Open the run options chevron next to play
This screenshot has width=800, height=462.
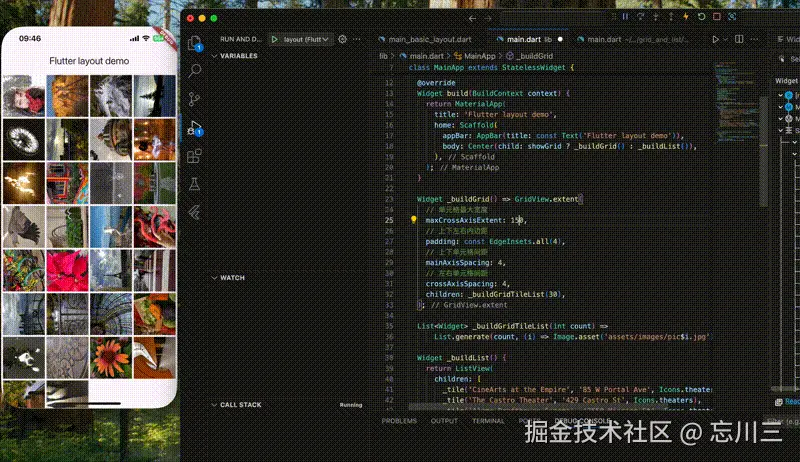(x=725, y=39)
